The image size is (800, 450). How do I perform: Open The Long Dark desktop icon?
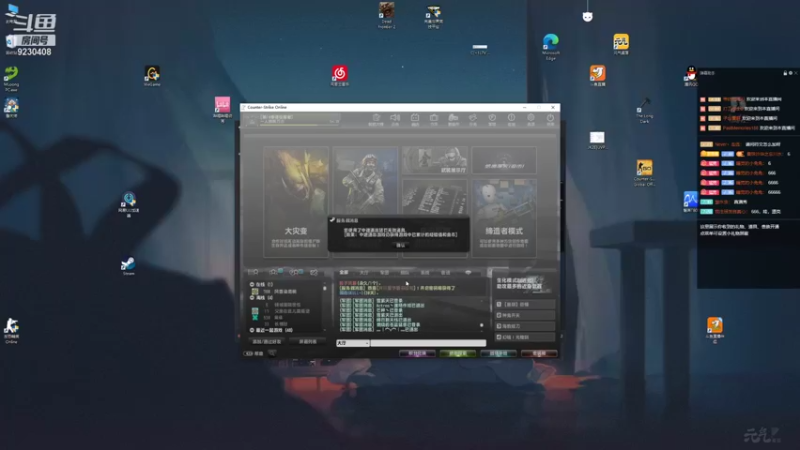point(644,106)
